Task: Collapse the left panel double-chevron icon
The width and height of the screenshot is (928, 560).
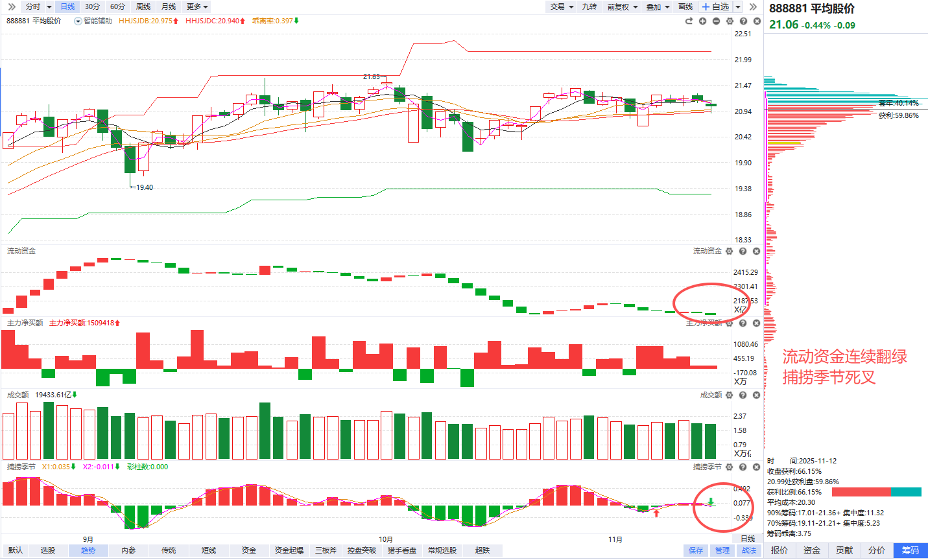Action: 12,6
